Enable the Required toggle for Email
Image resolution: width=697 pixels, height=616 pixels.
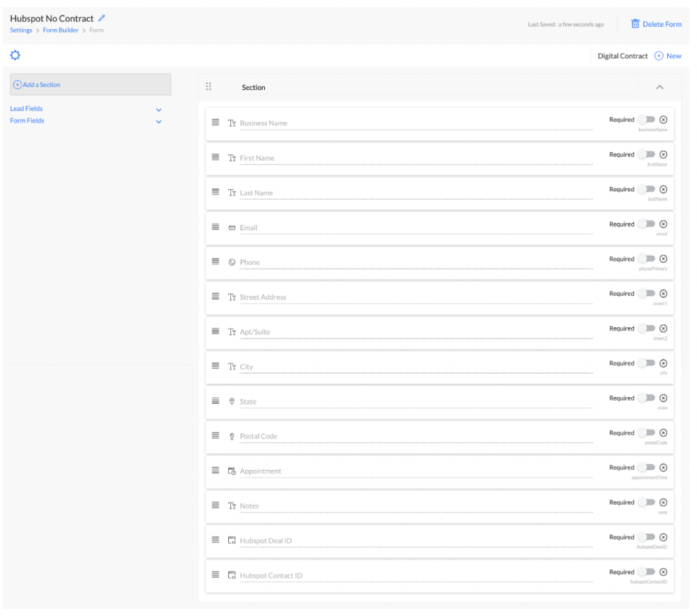(647, 223)
